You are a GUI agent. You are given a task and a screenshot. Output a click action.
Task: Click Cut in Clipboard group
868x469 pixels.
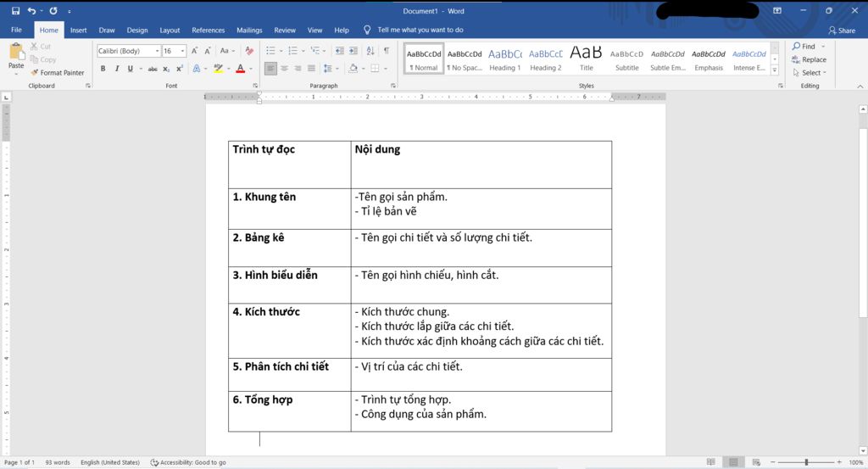[41, 47]
